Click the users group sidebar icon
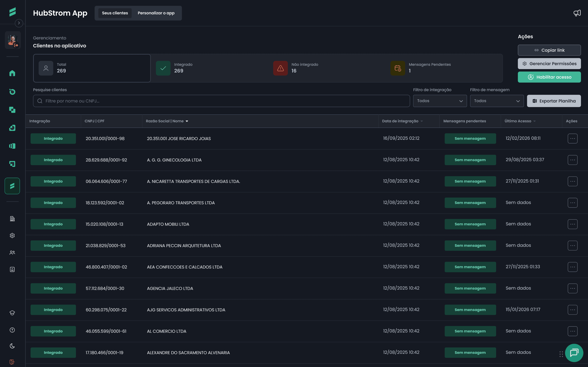Screen dimensions: 588x367 click(12, 252)
